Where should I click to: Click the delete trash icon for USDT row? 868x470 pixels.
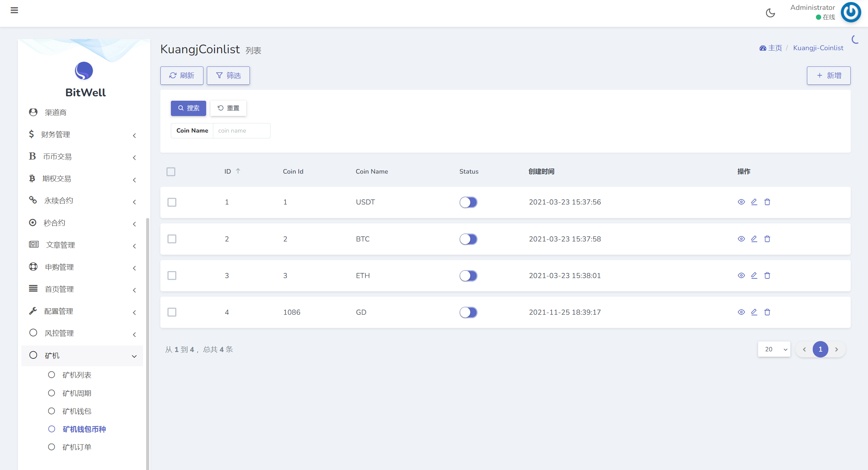pos(767,202)
